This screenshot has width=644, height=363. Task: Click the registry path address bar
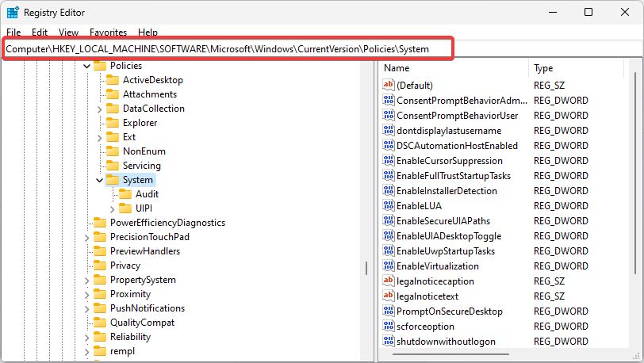tap(228, 49)
